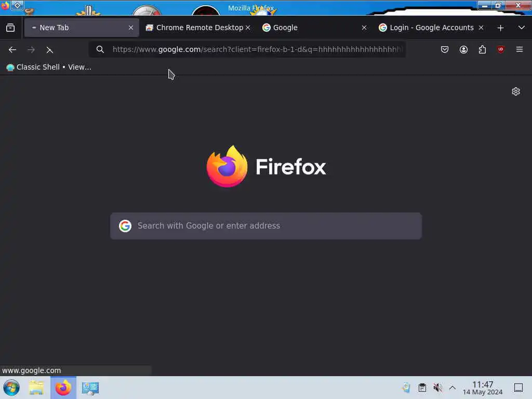Close the New Tab tab
The width and height of the screenshot is (532, 399).
[x=131, y=28]
